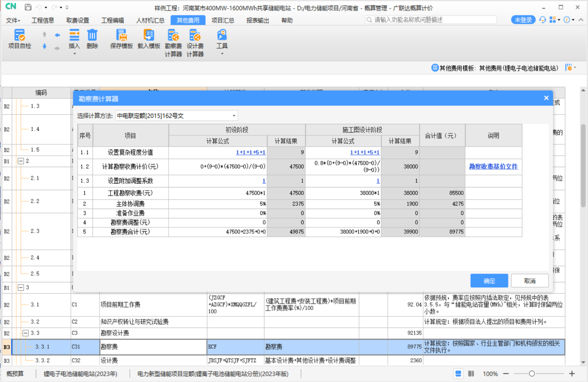This screenshot has width=588, height=382.
Task: Open the 选择计算方法 combo box
Action: click(176, 116)
